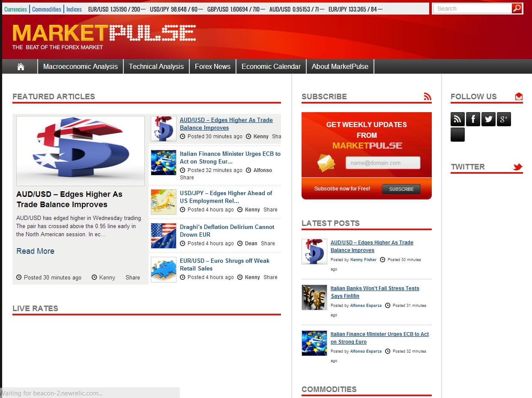The width and height of the screenshot is (532, 398).
Task: Focus the Search input field
Action: (472, 8)
